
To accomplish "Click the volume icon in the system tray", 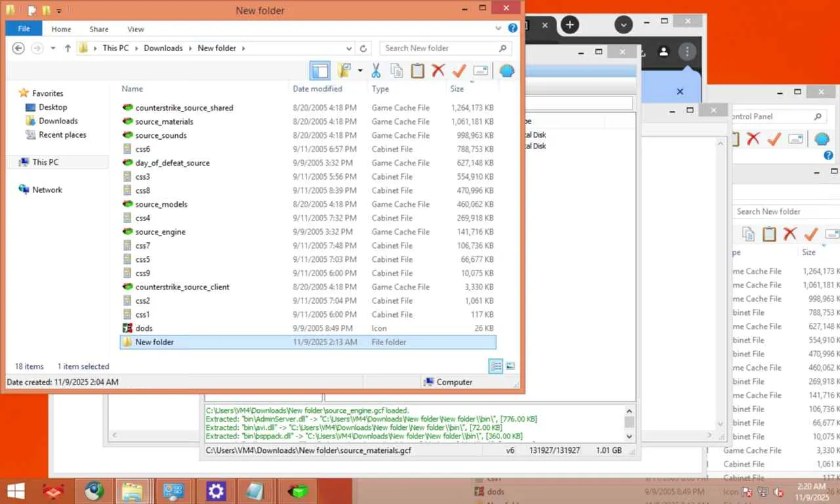I will pos(779,492).
